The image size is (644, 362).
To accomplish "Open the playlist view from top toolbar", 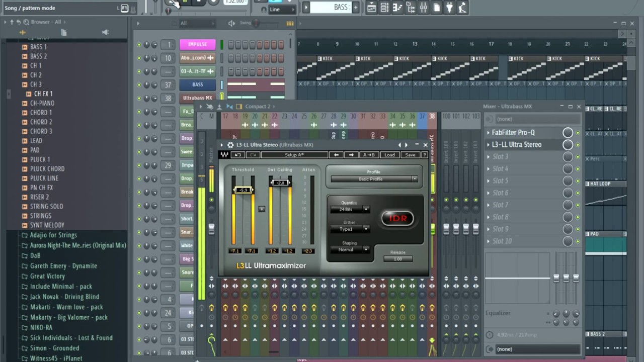I will [x=371, y=8].
